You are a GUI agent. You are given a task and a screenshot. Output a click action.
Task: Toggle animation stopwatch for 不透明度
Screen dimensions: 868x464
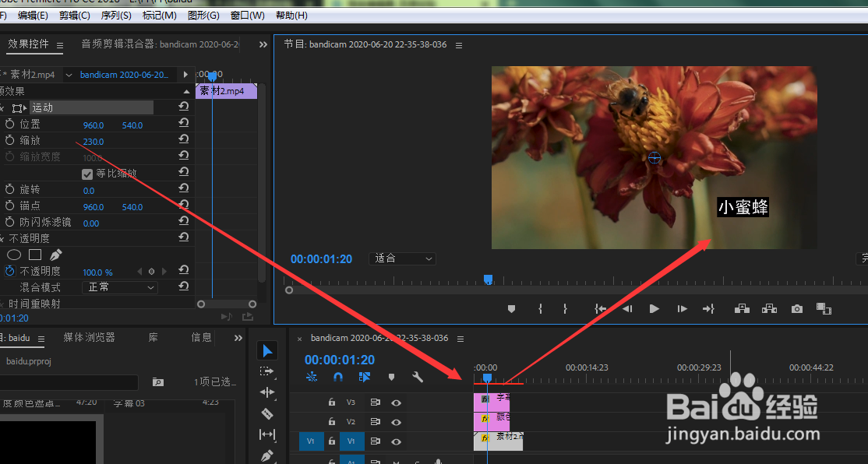pos(9,272)
